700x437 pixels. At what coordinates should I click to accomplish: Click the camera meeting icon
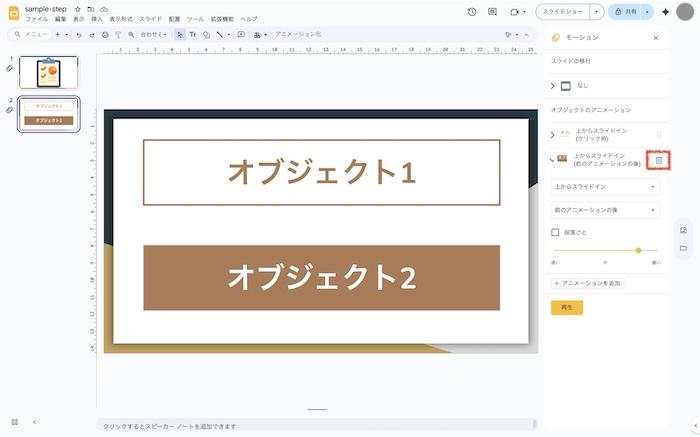514,12
